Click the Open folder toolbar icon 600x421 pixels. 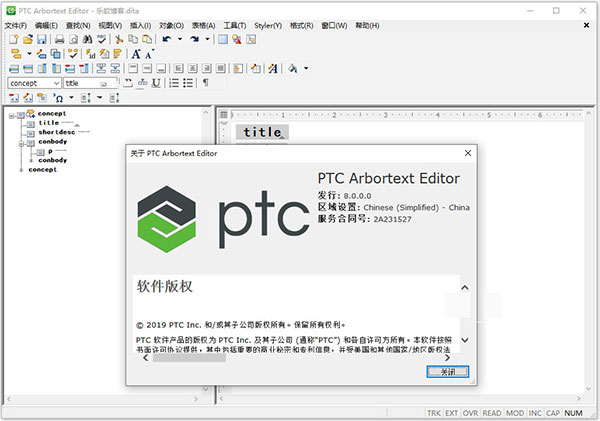[x=28, y=39]
